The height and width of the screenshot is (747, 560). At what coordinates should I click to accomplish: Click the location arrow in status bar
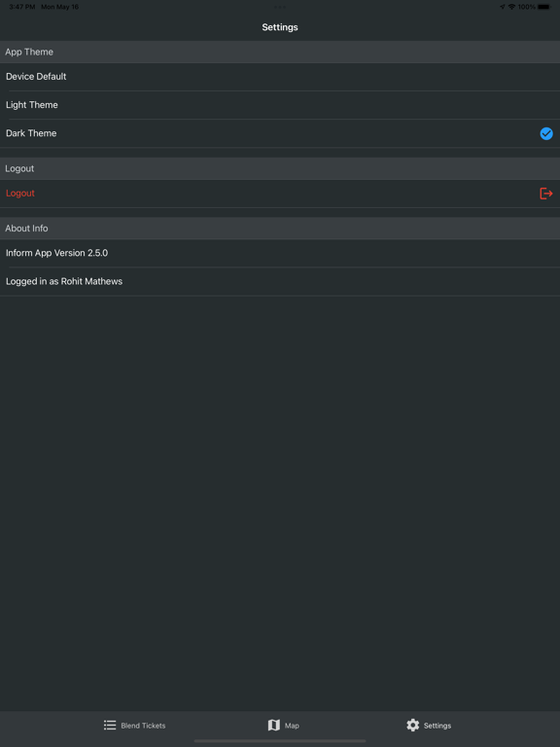click(x=503, y=7)
